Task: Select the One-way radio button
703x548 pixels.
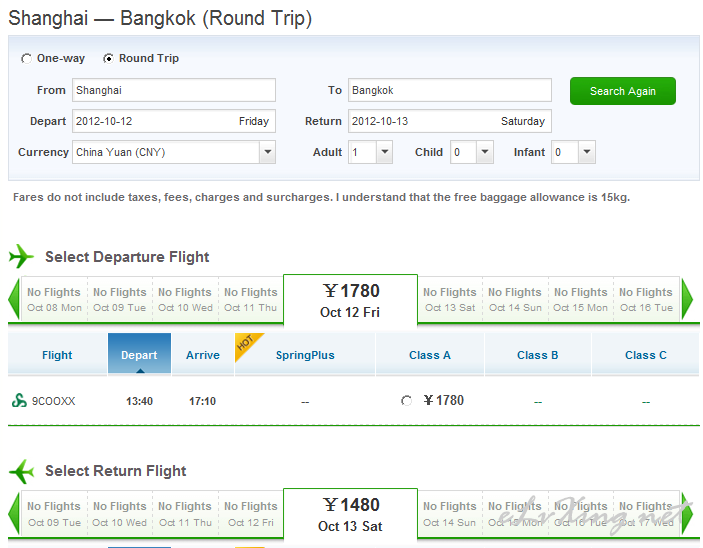Action: point(26,59)
